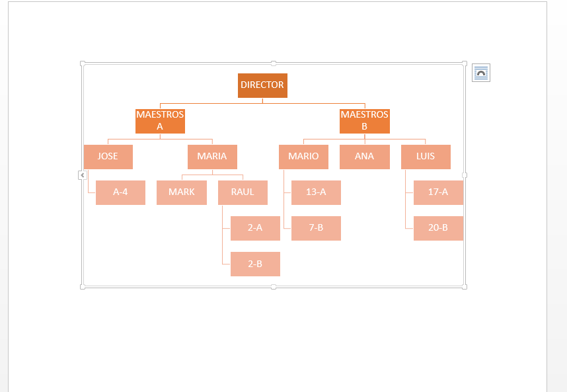Viewport: 567px width, 392px height.
Task: Select the DIRECTOR box
Action: 262,86
